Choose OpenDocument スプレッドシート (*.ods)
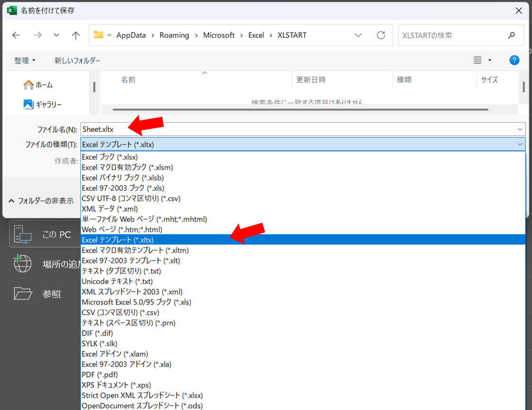532x410 pixels. pyautogui.click(x=302, y=406)
